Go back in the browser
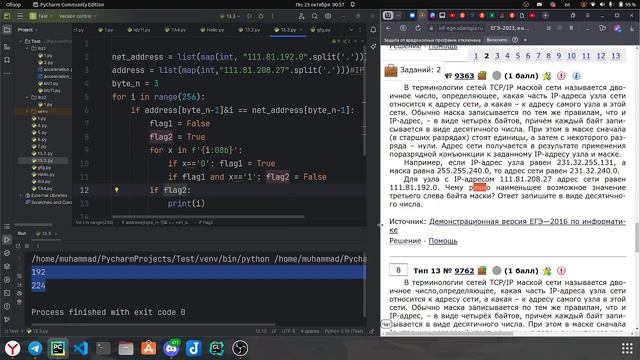This screenshot has width=640, height=360. (389, 28)
